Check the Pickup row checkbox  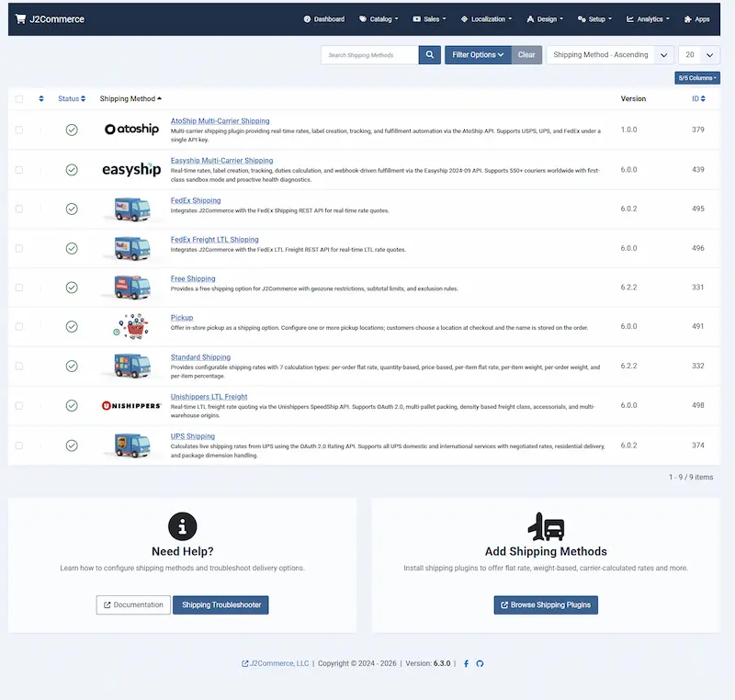pos(19,326)
